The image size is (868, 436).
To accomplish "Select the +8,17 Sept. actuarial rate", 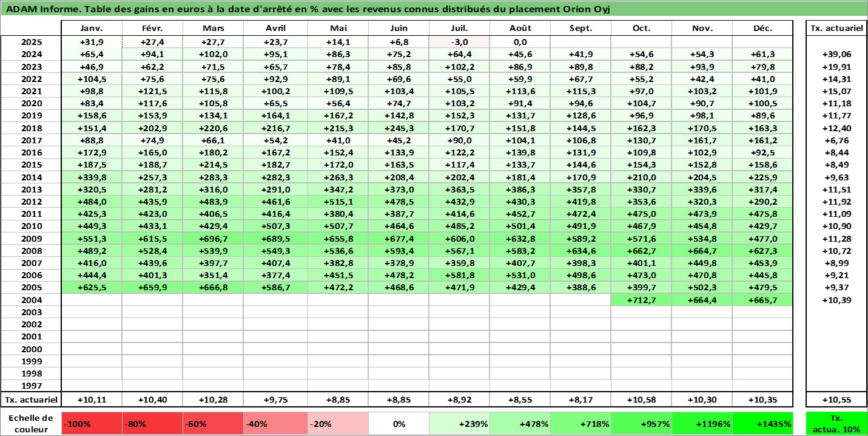I will 582,400.
